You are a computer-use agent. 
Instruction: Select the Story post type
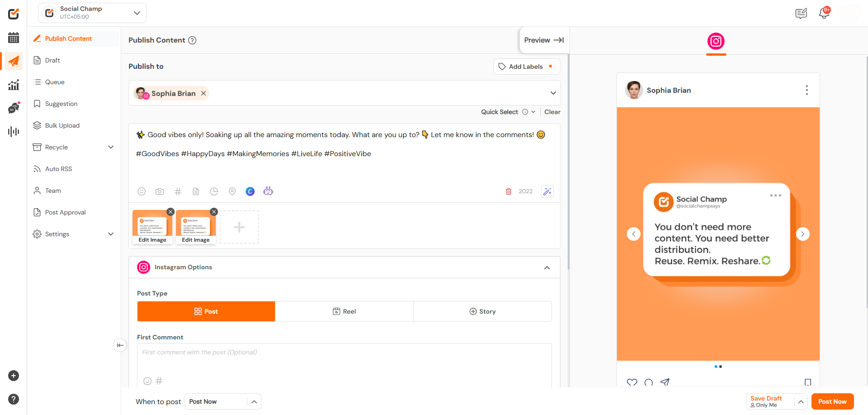tap(483, 311)
